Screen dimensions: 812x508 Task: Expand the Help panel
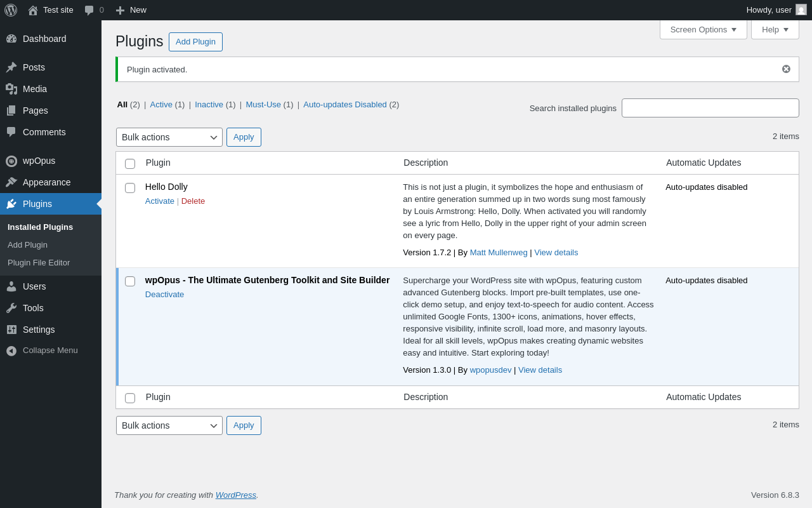[775, 29]
